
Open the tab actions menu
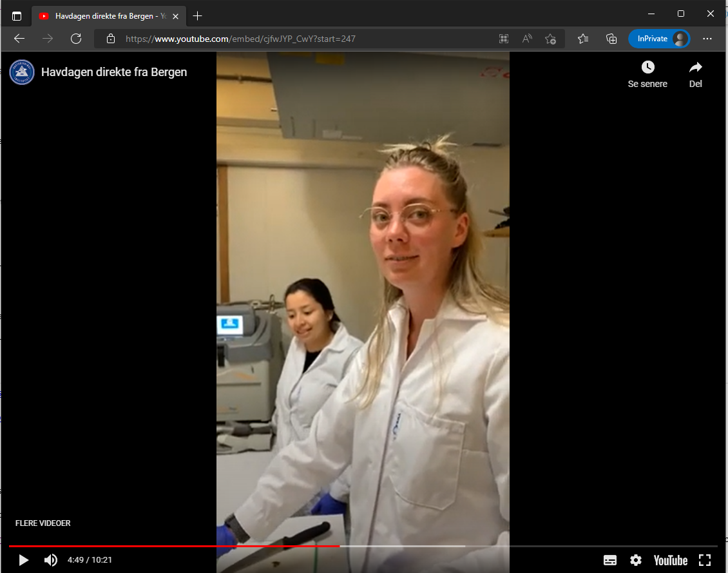click(x=17, y=16)
